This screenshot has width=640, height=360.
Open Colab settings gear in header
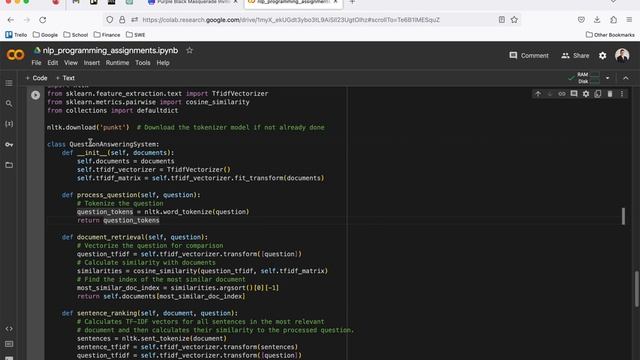[x=602, y=56]
